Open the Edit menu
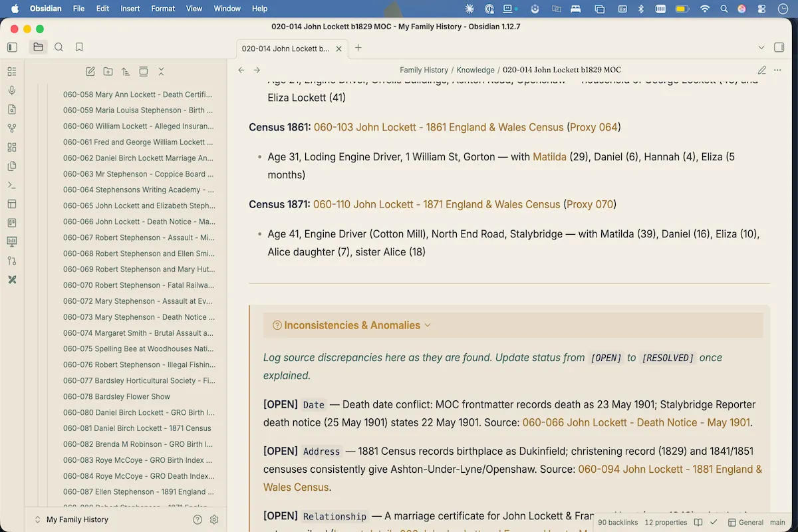The image size is (798, 532). 102,9
